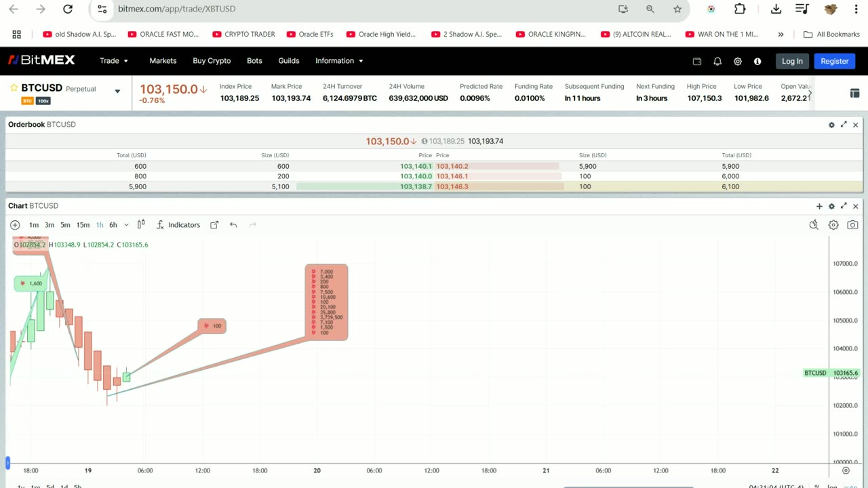Select the 15m chart interval

pyautogui.click(x=83, y=225)
